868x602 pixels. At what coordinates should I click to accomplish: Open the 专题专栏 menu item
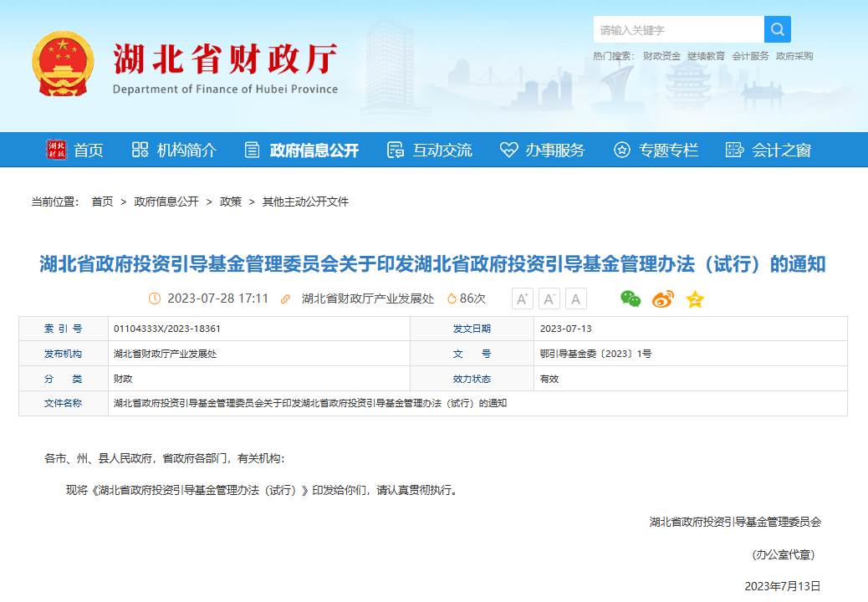point(668,150)
